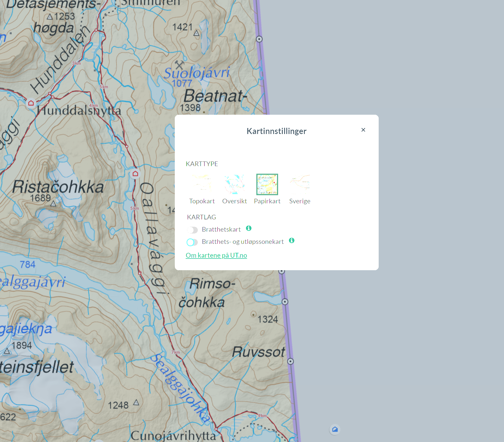Click trail waypoint east of lake 784
504x442 pixels.
pos(140,273)
